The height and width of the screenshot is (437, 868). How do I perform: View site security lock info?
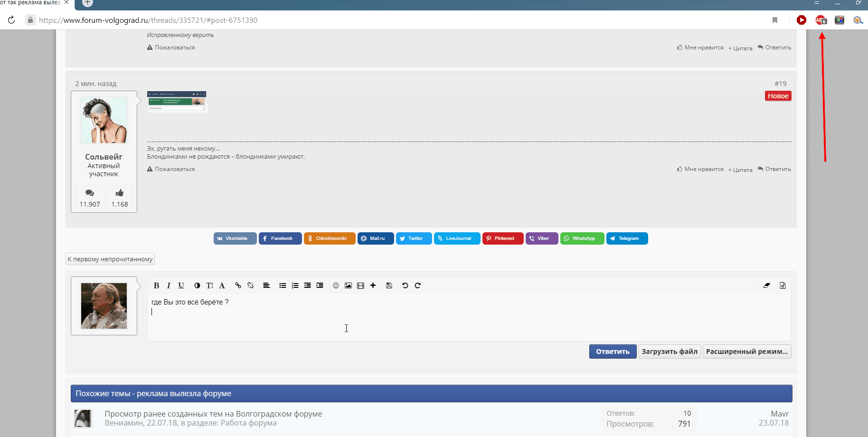point(30,20)
